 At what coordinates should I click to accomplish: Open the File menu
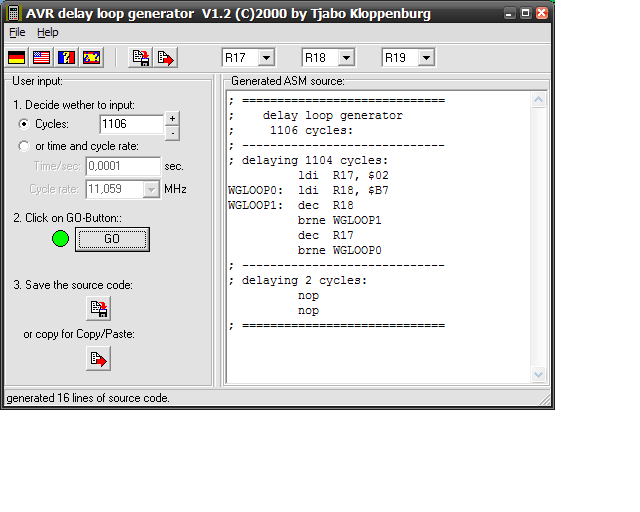17,32
